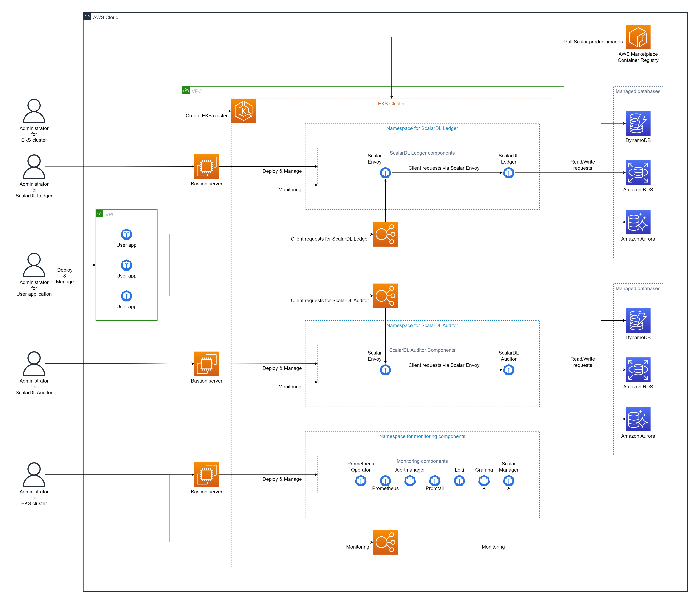
Task: Click the ScalarDL Auditor load balancer icon
Action: click(385, 295)
